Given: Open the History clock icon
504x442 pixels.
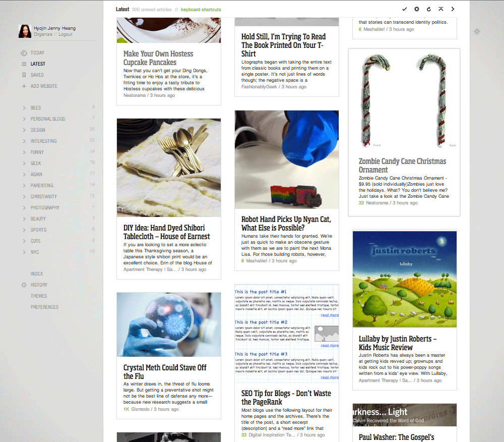Looking at the screenshot, I should tap(24, 285).
